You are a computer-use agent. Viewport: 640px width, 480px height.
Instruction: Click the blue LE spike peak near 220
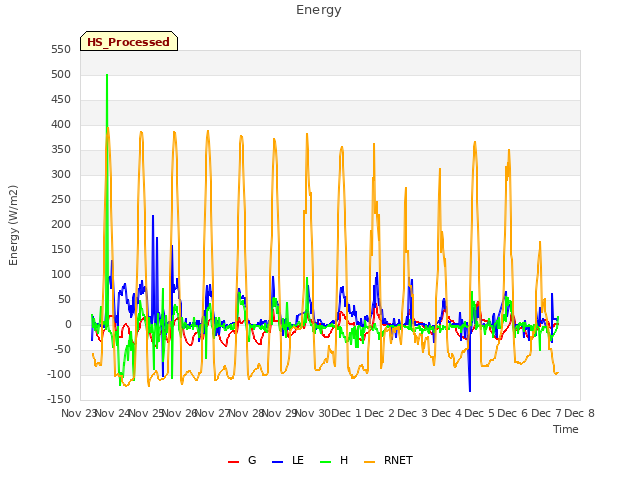tap(153, 216)
